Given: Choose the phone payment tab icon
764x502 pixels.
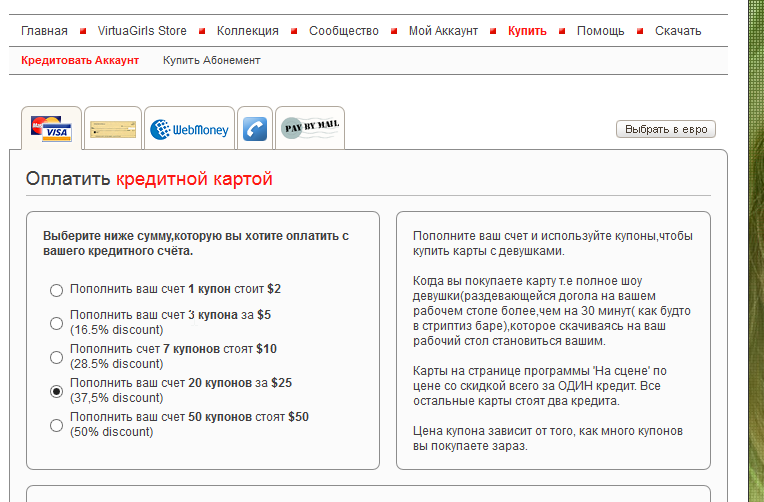Looking at the screenshot, I should click(x=255, y=128).
